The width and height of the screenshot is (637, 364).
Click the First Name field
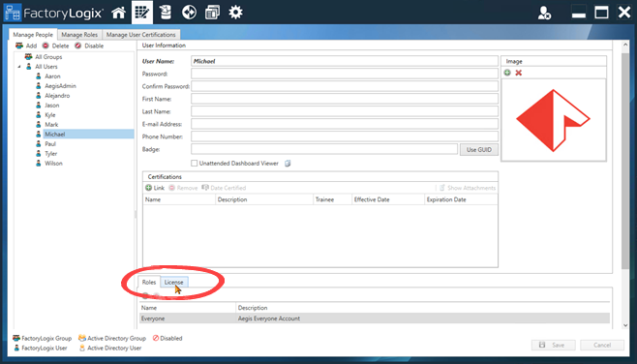point(345,99)
